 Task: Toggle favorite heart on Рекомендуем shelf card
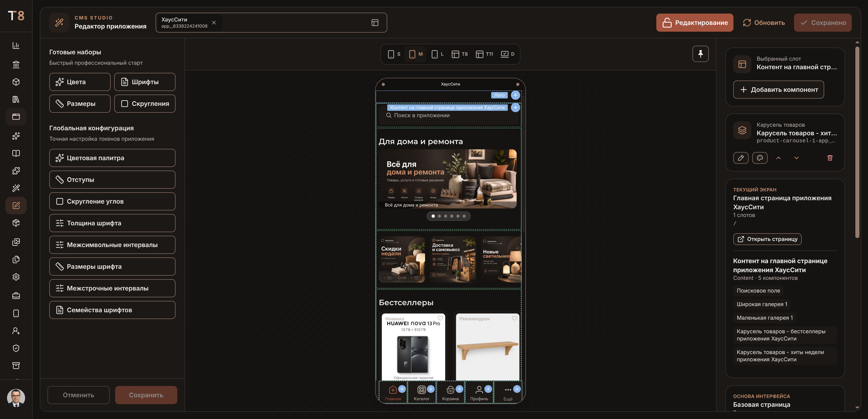tap(514, 318)
